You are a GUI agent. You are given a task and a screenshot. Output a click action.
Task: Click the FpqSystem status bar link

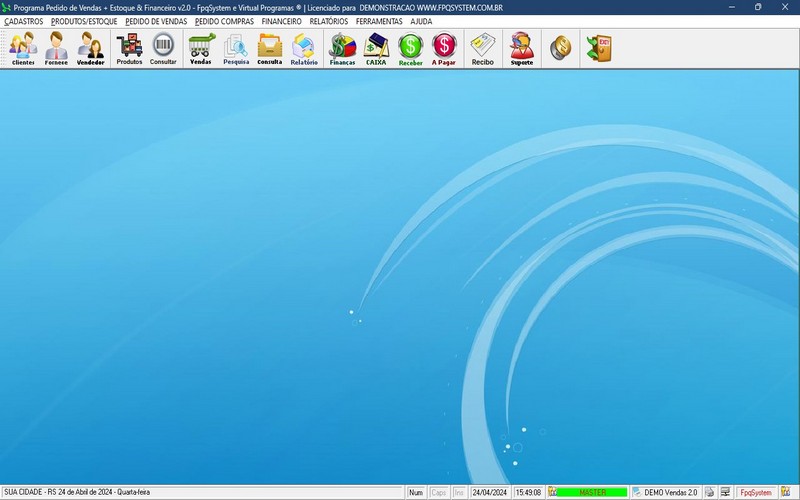[755, 493]
